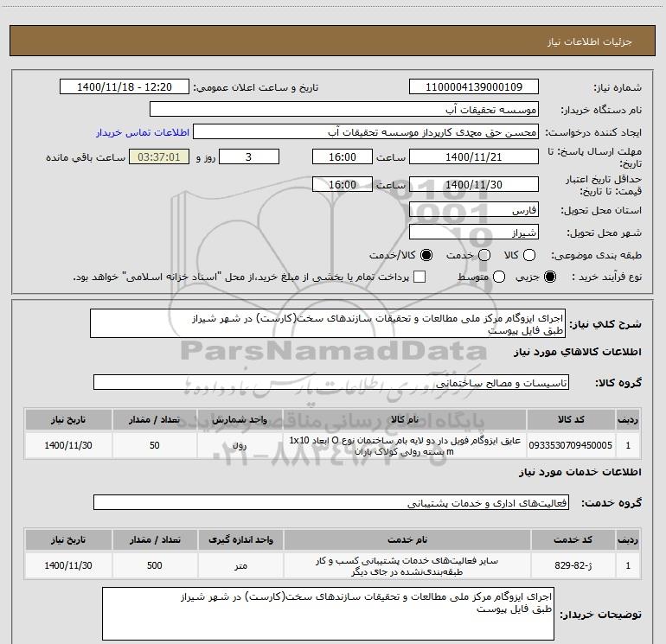Screen dimensions: 666x644
Task: Toggle the اسناد خزانه اسلامی payment checkbox
Action: point(419,277)
